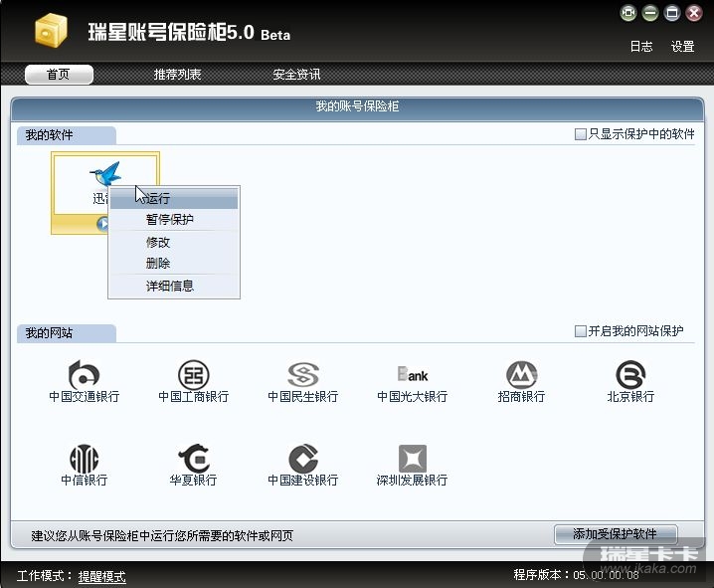714x588 pixels.
Task: Switch to the 首页 tab
Action: tap(59, 75)
